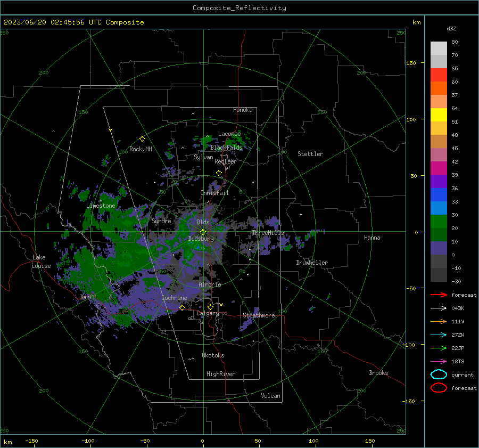Click the yellow diamond marker near RockyMH
Image resolution: width=479 pixels, height=448 pixels.
tap(142, 139)
